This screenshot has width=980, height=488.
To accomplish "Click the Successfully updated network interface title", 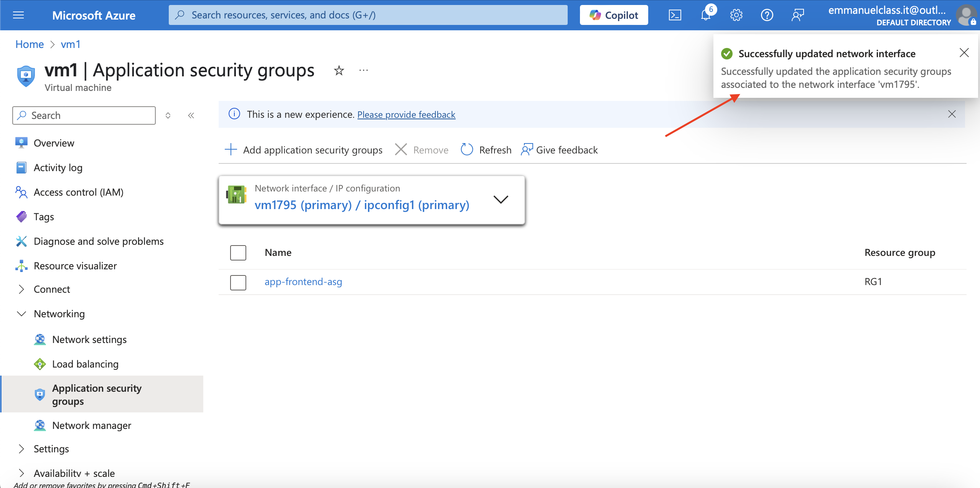I will (x=827, y=54).
